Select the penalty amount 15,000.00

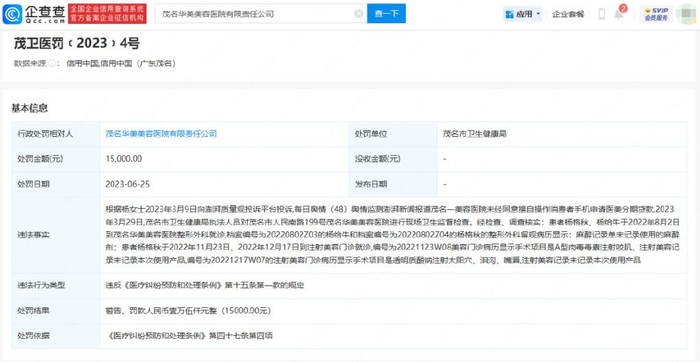(x=124, y=159)
